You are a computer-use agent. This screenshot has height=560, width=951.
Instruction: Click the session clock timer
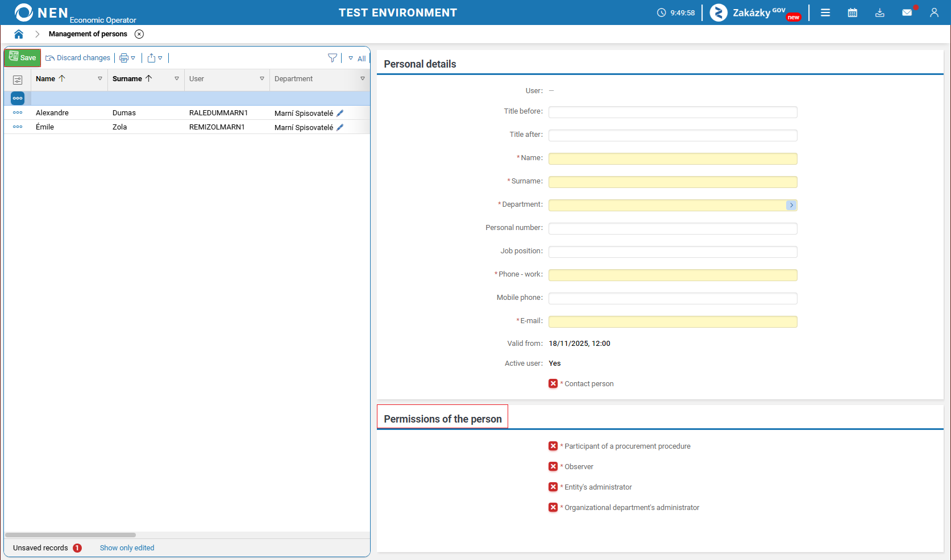676,12
